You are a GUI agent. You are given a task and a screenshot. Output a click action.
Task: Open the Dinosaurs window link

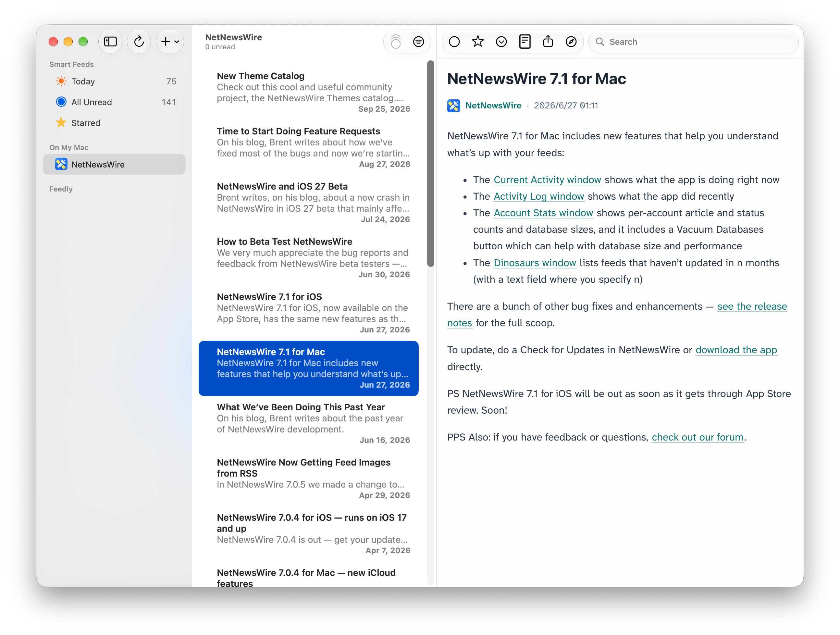pyautogui.click(x=535, y=263)
